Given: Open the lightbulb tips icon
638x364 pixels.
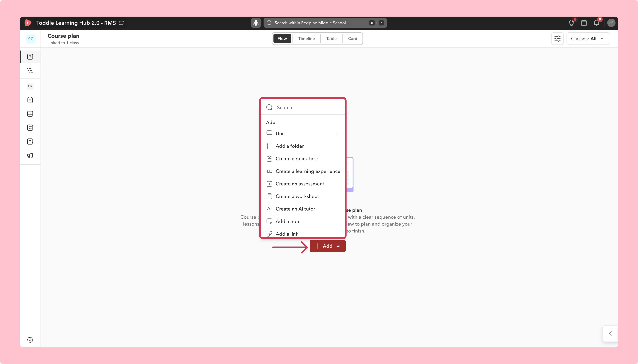Looking at the screenshot, I should [571, 23].
